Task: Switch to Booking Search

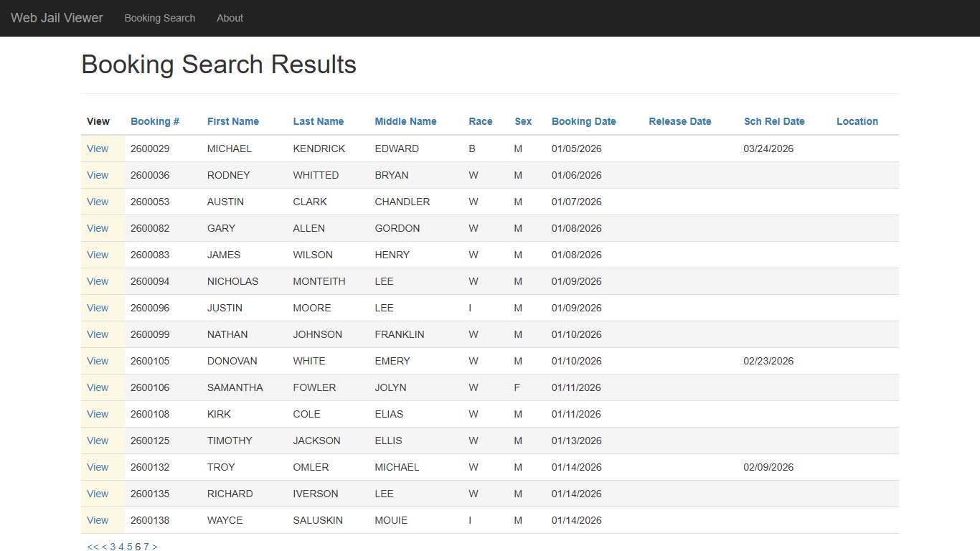Action: click(159, 18)
